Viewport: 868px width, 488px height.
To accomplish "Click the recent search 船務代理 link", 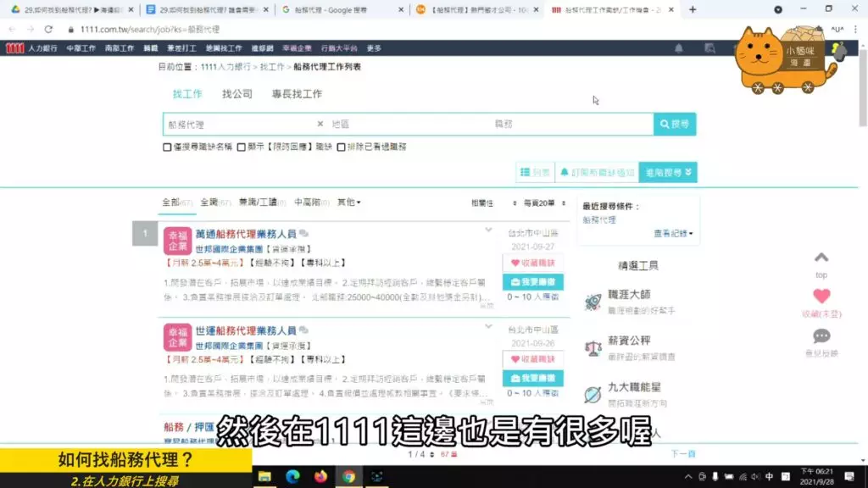I will coord(599,219).
